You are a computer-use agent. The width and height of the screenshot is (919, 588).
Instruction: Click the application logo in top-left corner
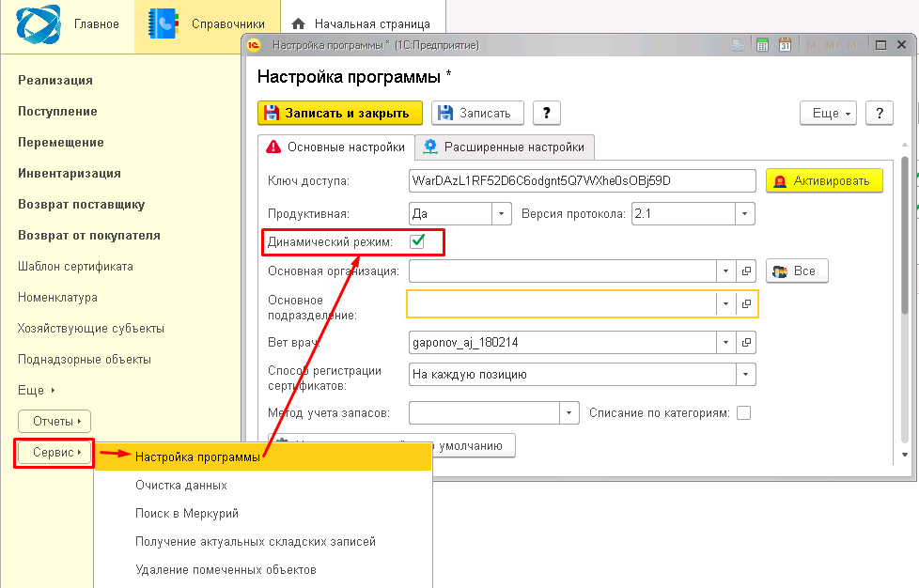(39, 24)
